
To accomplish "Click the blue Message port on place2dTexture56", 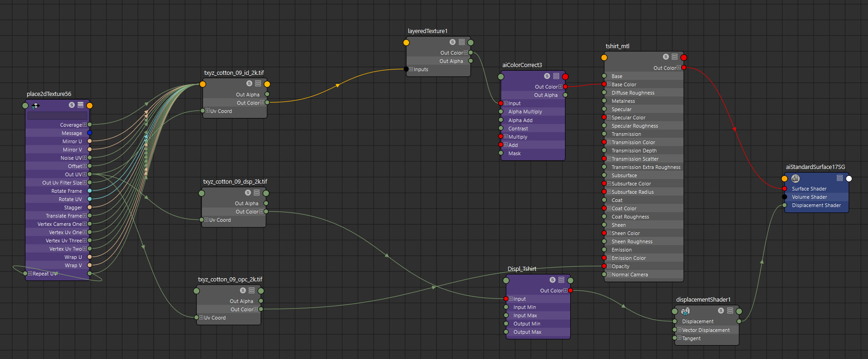I will (89, 133).
